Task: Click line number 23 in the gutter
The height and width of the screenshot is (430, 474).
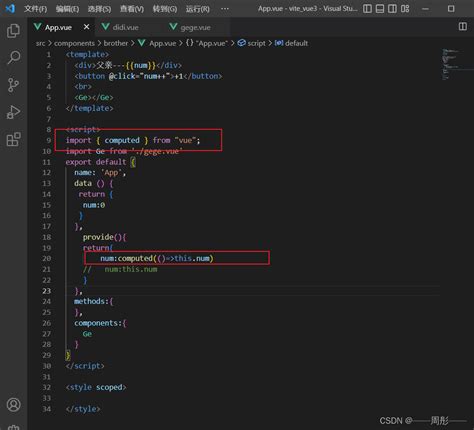Action: (47, 291)
